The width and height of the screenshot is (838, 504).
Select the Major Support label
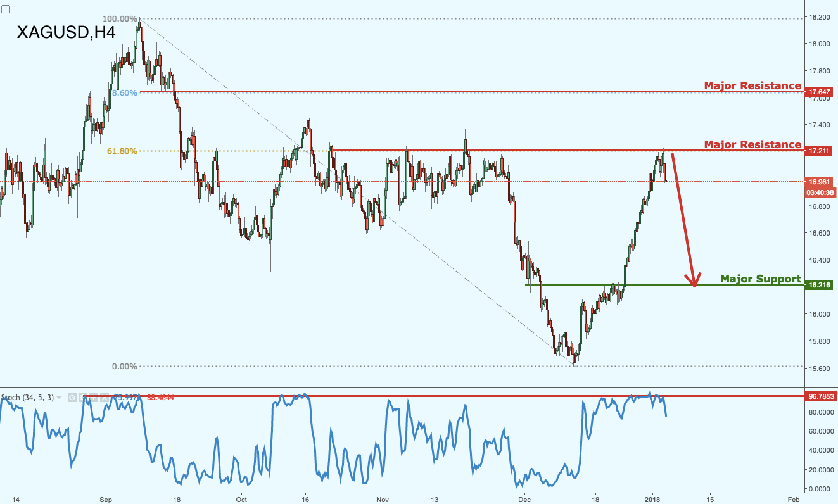point(761,279)
